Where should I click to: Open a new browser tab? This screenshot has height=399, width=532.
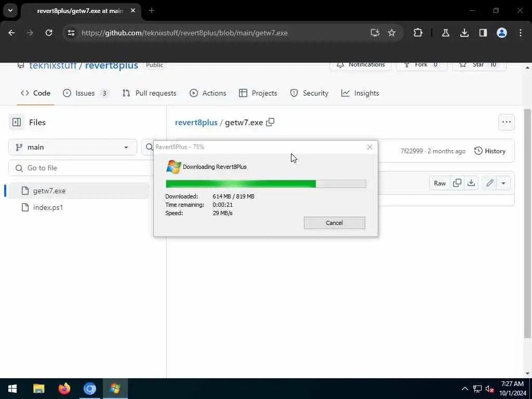(152, 10)
